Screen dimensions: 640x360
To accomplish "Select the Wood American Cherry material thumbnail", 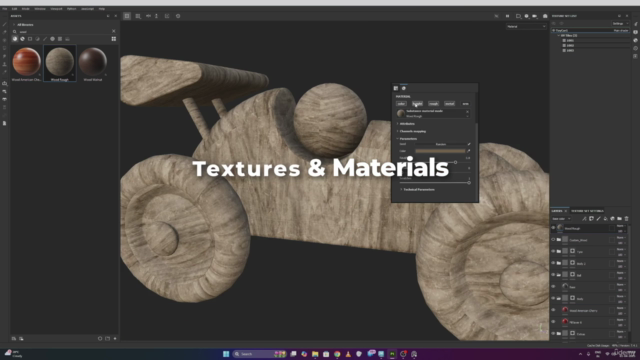I will [x=27, y=64].
